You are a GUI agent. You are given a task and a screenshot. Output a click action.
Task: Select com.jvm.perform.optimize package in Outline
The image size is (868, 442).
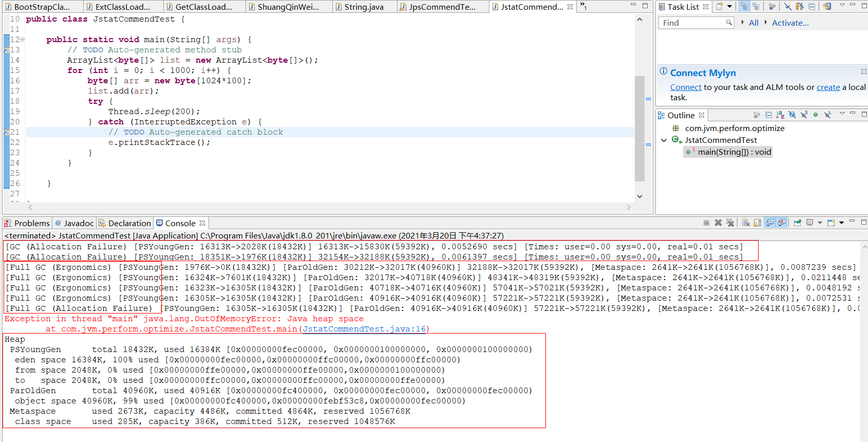coord(734,128)
